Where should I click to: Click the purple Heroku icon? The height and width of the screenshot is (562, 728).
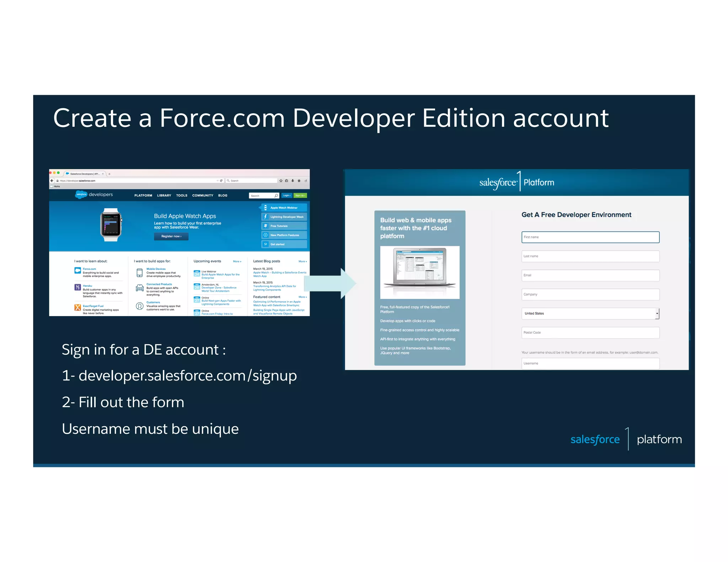click(77, 287)
